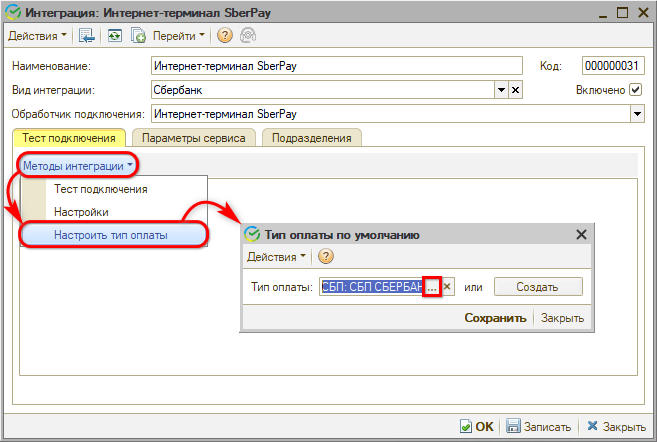
Task: Switch to the Параметры сервиса tab
Action: click(194, 138)
